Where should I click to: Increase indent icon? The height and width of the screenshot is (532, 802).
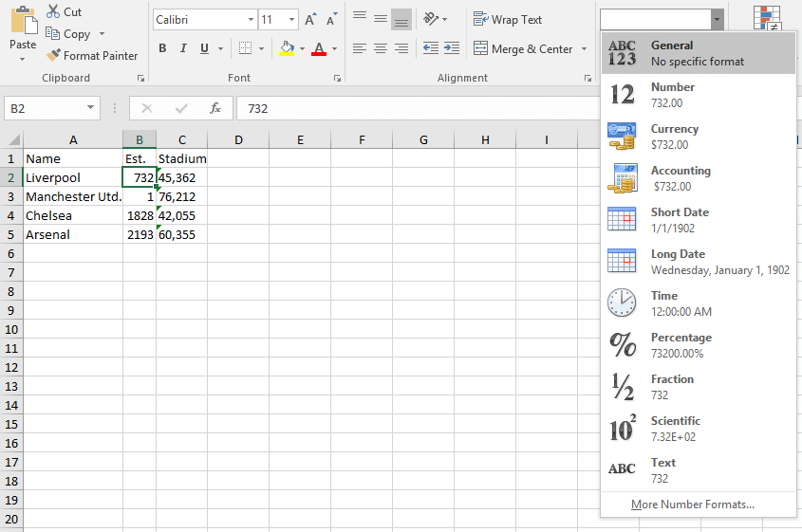click(452, 48)
